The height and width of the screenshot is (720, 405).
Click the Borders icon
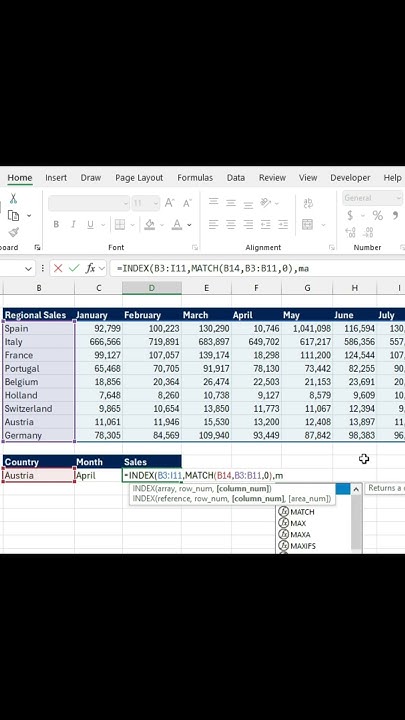pyautogui.click(x=119, y=225)
